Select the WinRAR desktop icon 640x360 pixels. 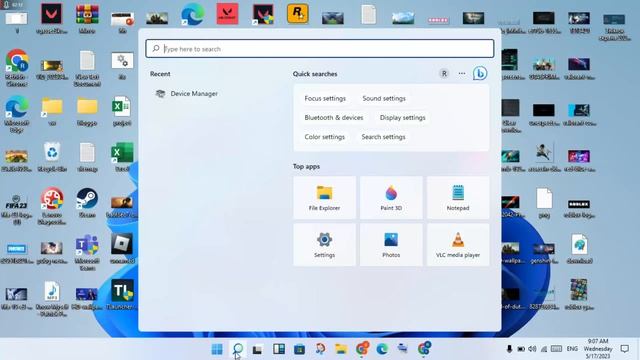87,18
